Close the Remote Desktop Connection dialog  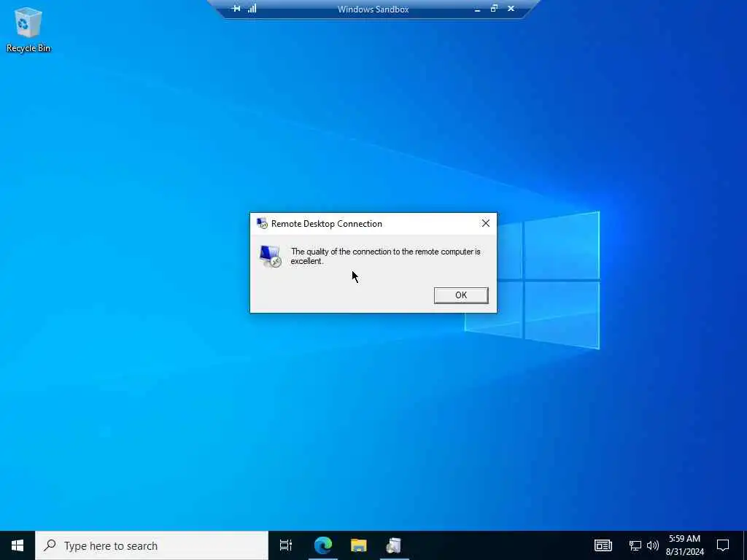pos(485,223)
